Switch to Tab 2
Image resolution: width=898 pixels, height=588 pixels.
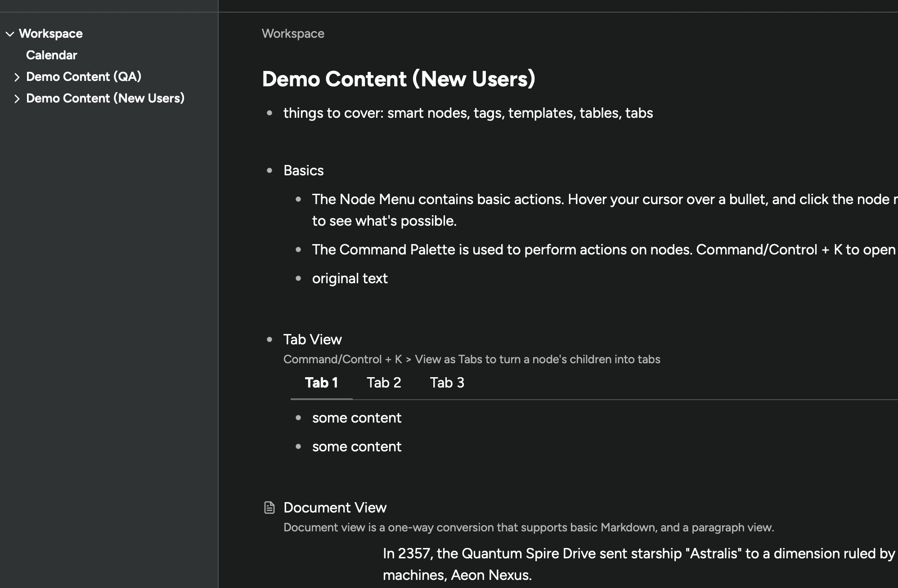[383, 383]
